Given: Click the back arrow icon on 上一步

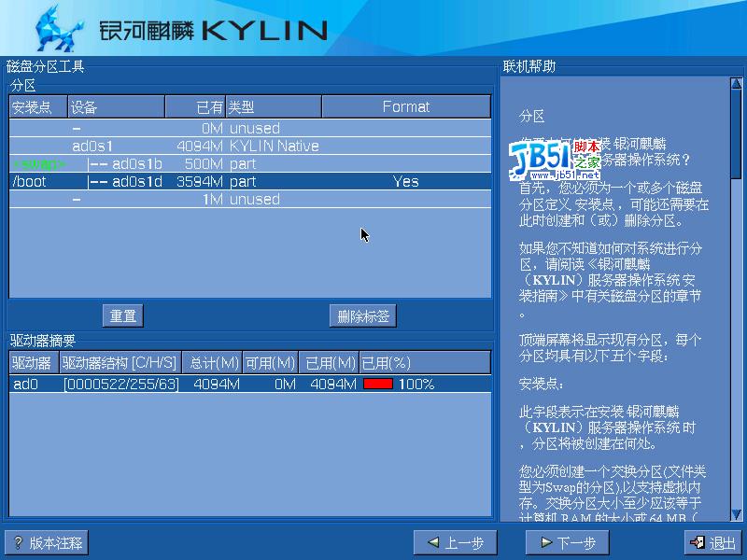Looking at the screenshot, I should tap(433, 542).
